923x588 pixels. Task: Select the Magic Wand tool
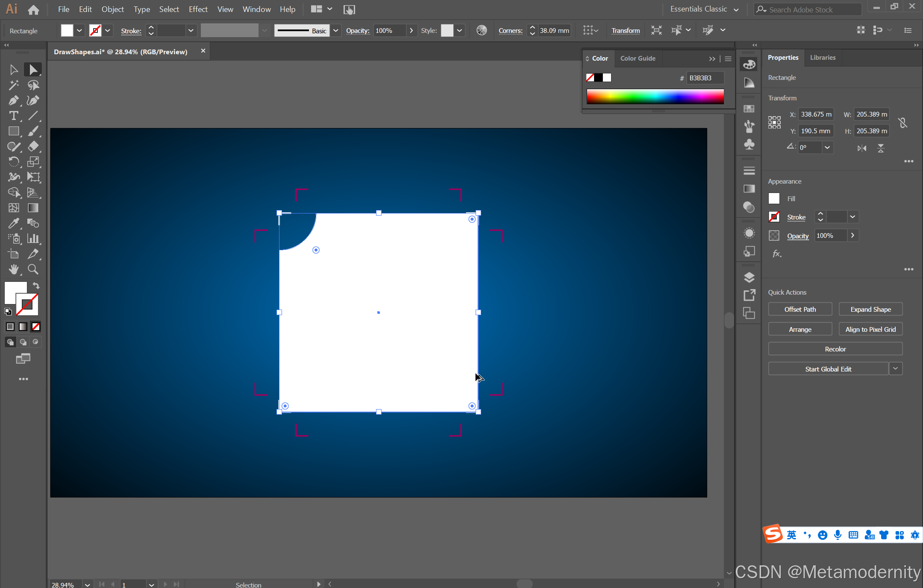click(x=13, y=85)
